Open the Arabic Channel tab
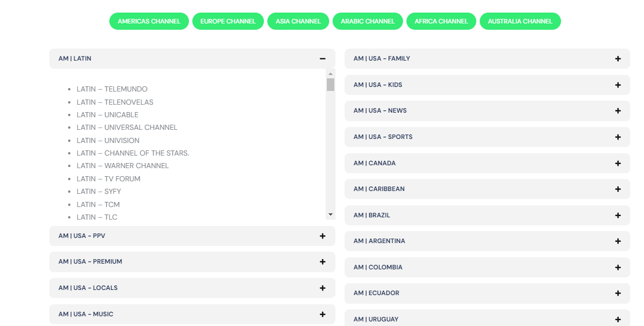Screen dimensions: 644x326 coord(368,21)
